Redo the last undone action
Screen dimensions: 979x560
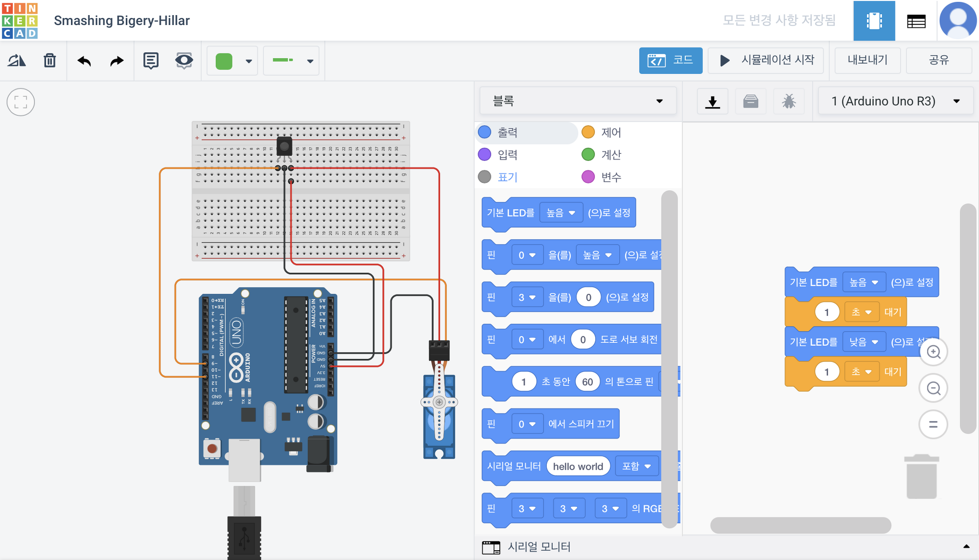[117, 61]
